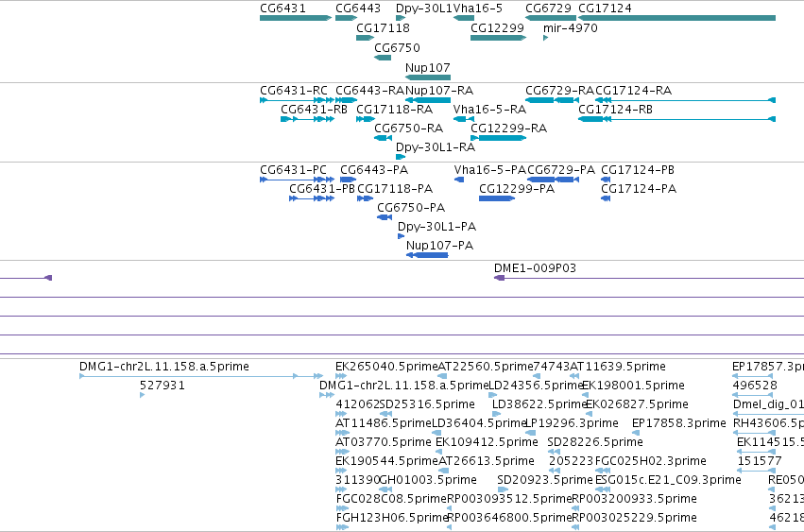Click the CG6750 gene feature
The width and height of the screenshot is (804, 532).
[383, 58]
